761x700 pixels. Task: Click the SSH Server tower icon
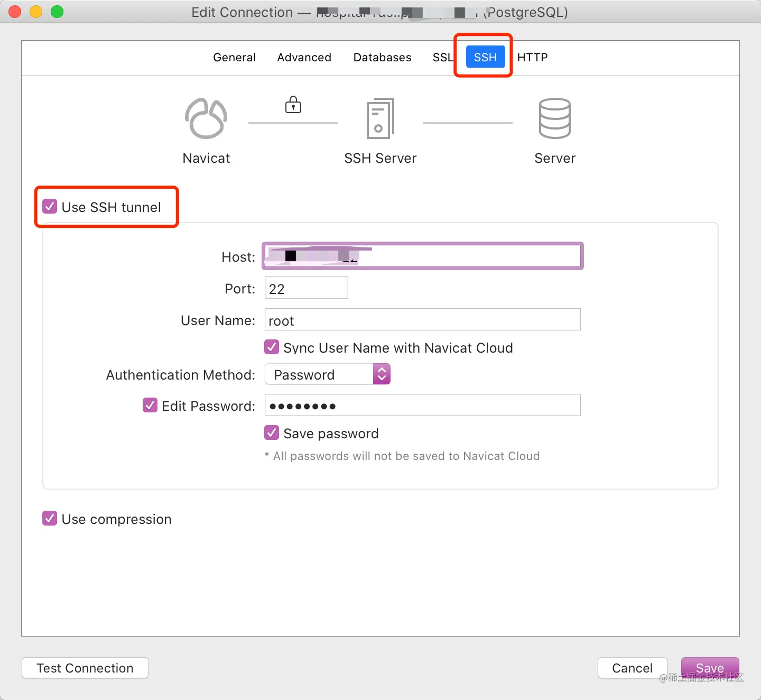(380, 118)
